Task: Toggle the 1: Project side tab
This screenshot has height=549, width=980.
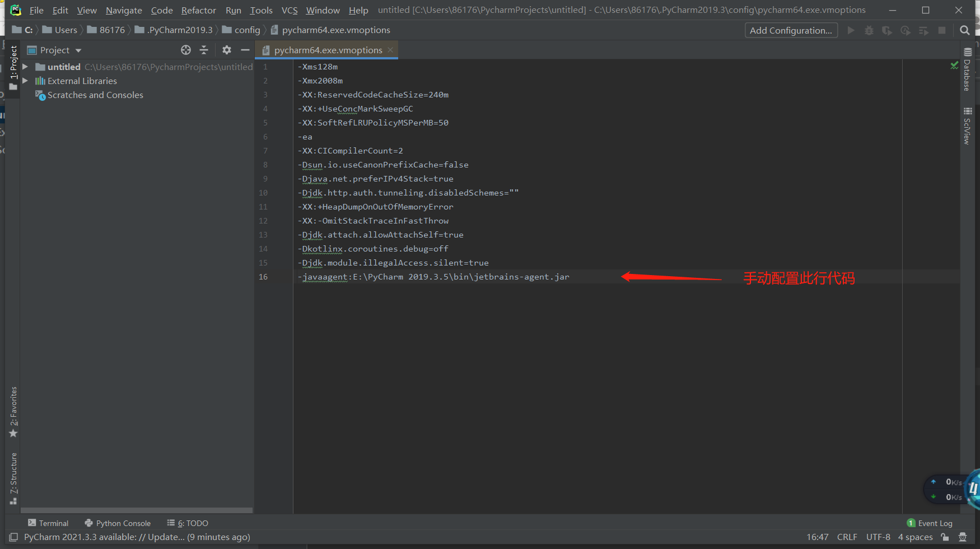Action: (13, 67)
